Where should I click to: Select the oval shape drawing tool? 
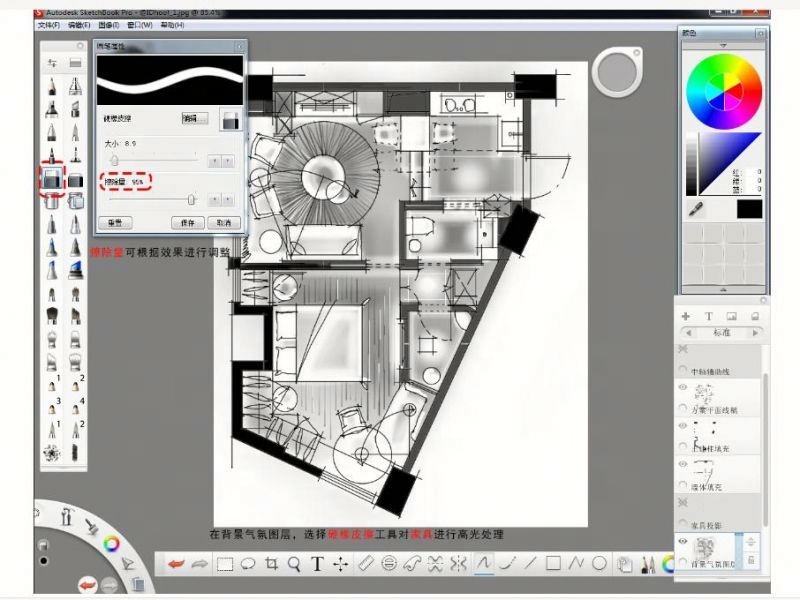coord(599,563)
